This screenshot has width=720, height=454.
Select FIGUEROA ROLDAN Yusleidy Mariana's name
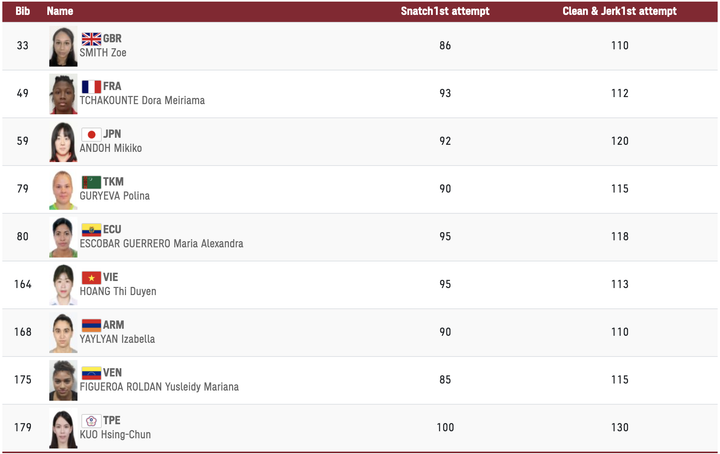point(159,387)
